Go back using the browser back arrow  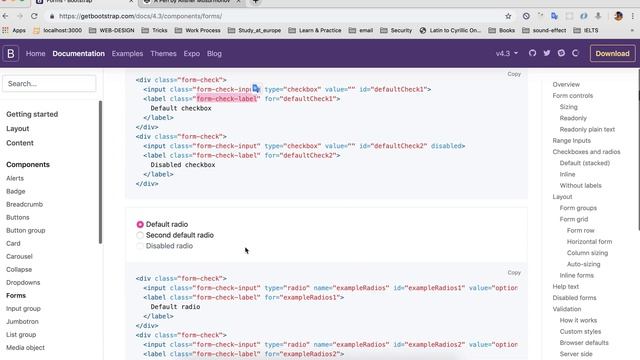click(x=5, y=16)
